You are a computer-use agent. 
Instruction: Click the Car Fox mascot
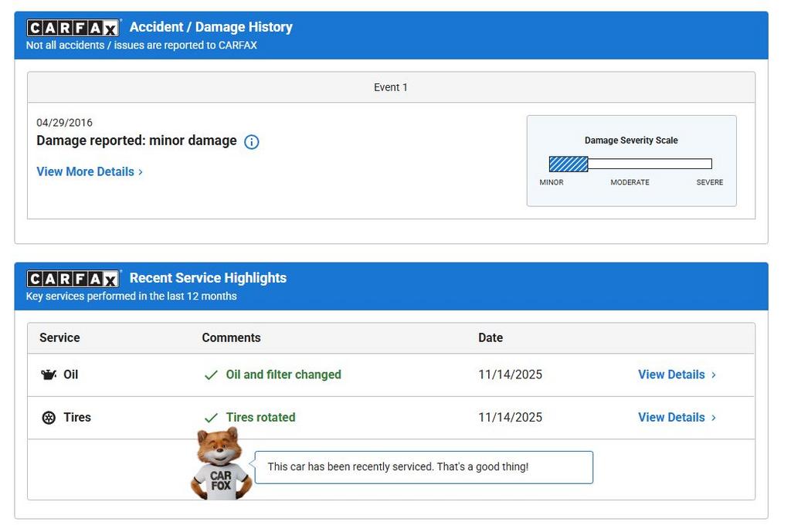click(x=220, y=463)
